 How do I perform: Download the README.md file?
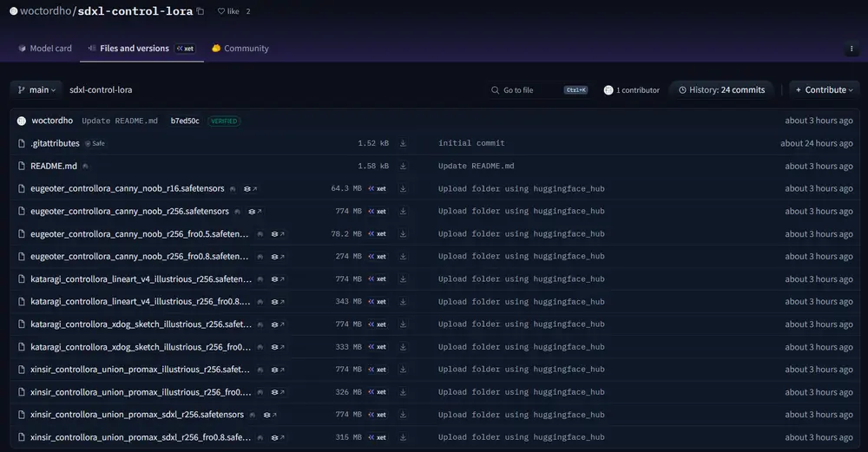[403, 166]
